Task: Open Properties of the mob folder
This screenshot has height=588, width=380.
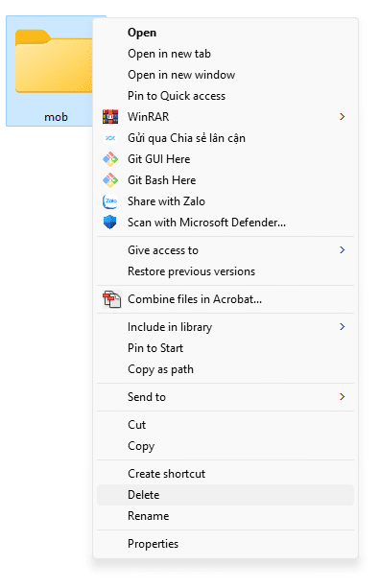Action: point(226,544)
